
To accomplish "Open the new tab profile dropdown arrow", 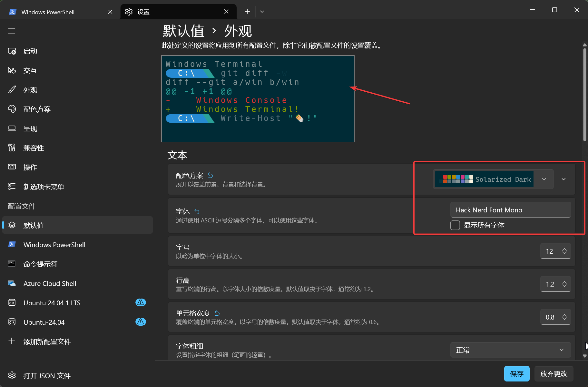I will coord(262,12).
